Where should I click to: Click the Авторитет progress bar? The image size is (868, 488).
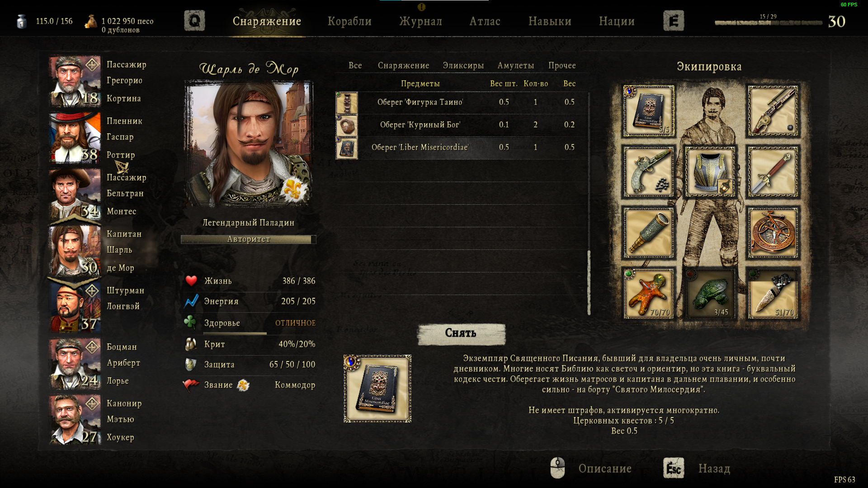click(249, 239)
